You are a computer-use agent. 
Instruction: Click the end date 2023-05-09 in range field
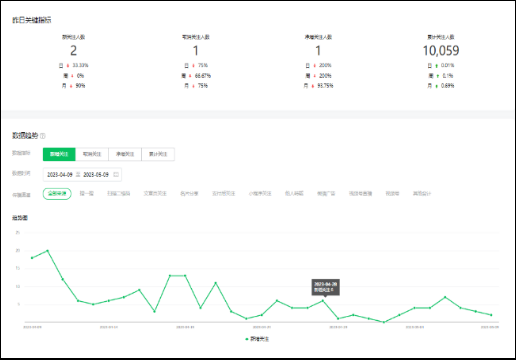point(96,174)
